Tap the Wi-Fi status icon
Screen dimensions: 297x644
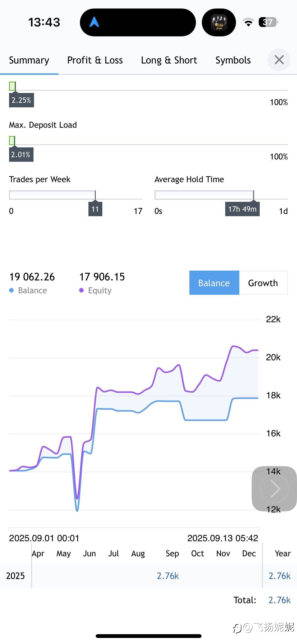click(x=248, y=22)
